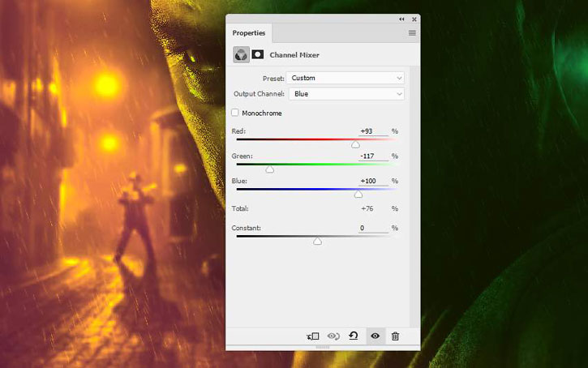Viewport: 588px width, 368px height.
Task: Select the layer mask icon
Action: (258, 54)
